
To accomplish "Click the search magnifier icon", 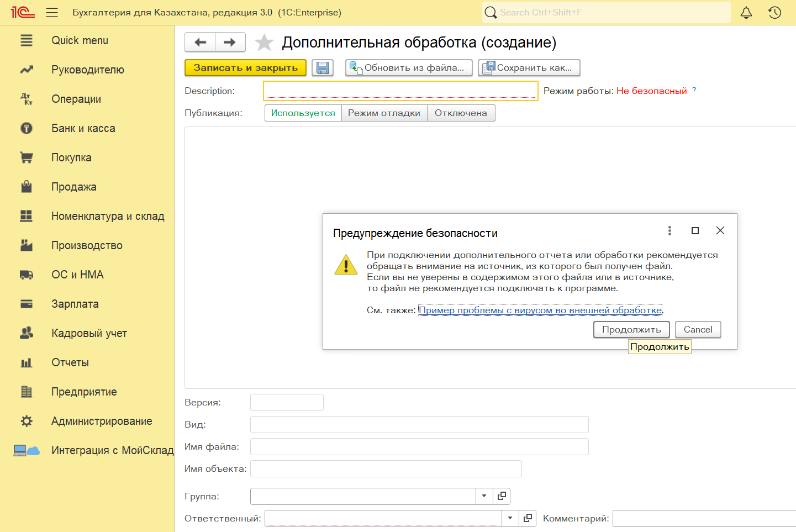I will [491, 12].
